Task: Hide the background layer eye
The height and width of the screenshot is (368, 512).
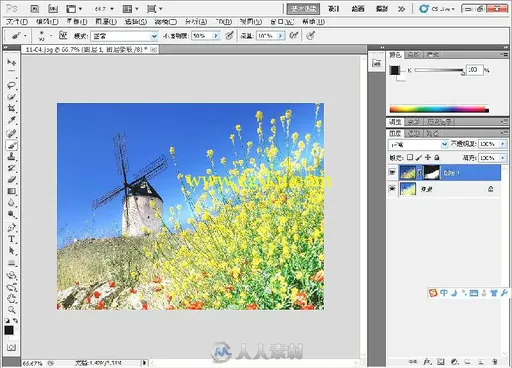Action: pyautogui.click(x=392, y=189)
